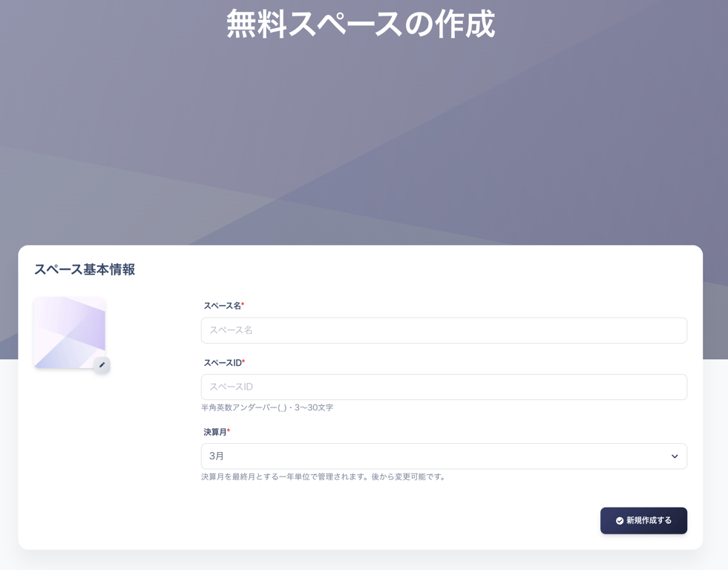Click the 無料スペースの作成 page title

(361, 24)
